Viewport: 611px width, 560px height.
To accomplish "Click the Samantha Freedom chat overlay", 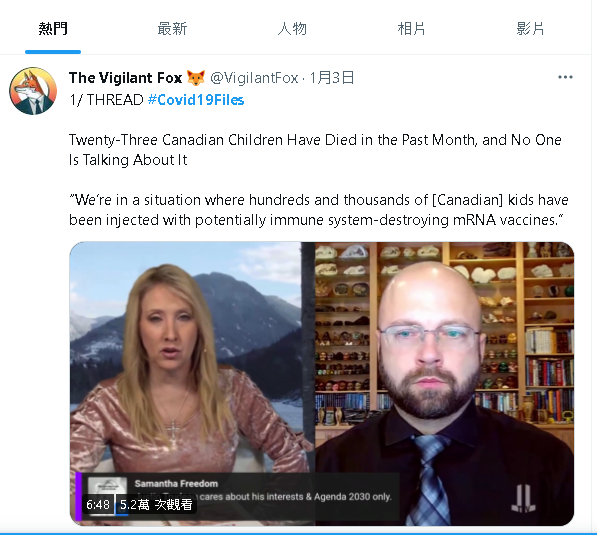I will (x=238, y=496).
